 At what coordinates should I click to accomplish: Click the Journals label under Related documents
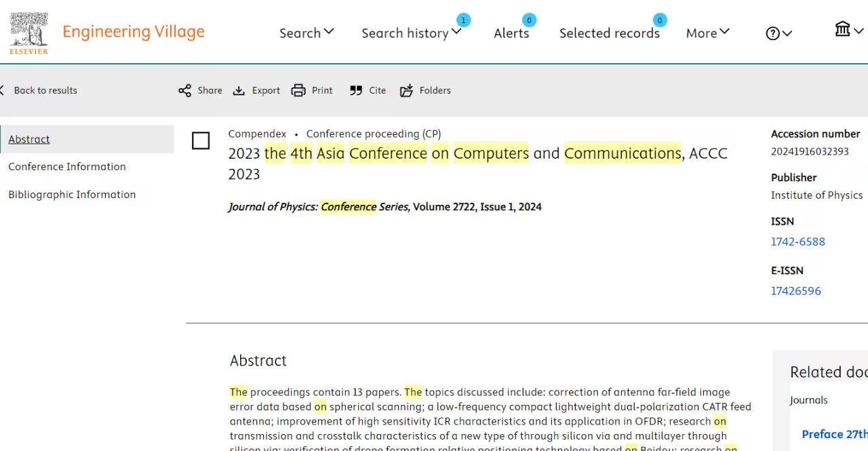(x=809, y=400)
